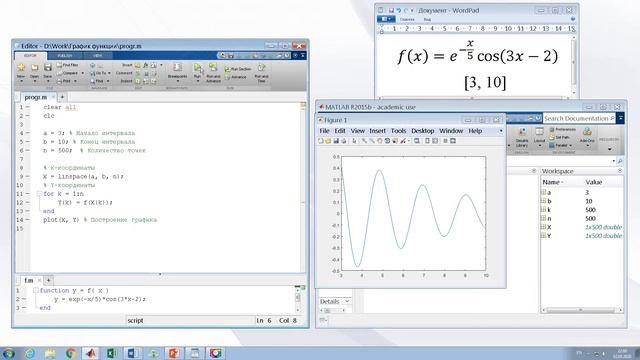Image resolution: width=640 pixels, height=360 pixels.
Task: Click the Print Figure icon in Figure 1 toolbar
Action: (x=344, y=141)
